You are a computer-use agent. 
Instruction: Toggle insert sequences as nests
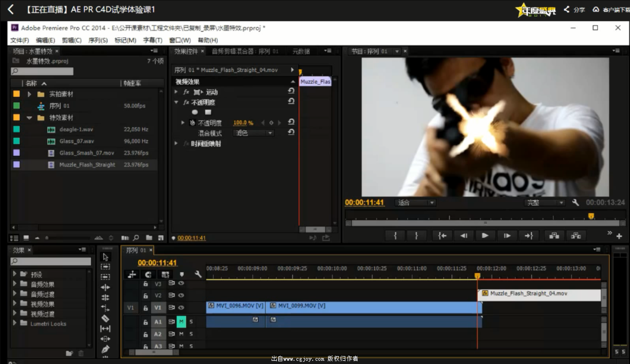132,275
